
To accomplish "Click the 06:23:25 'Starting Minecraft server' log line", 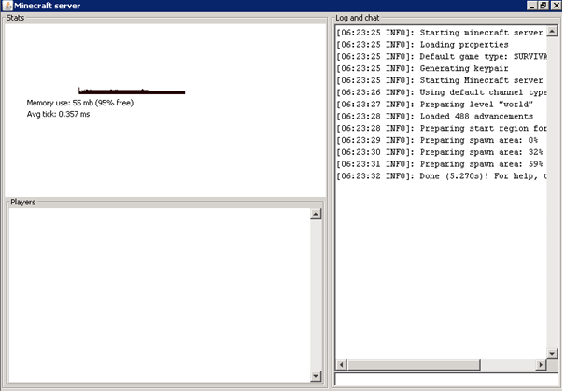I will click(442, 80).
